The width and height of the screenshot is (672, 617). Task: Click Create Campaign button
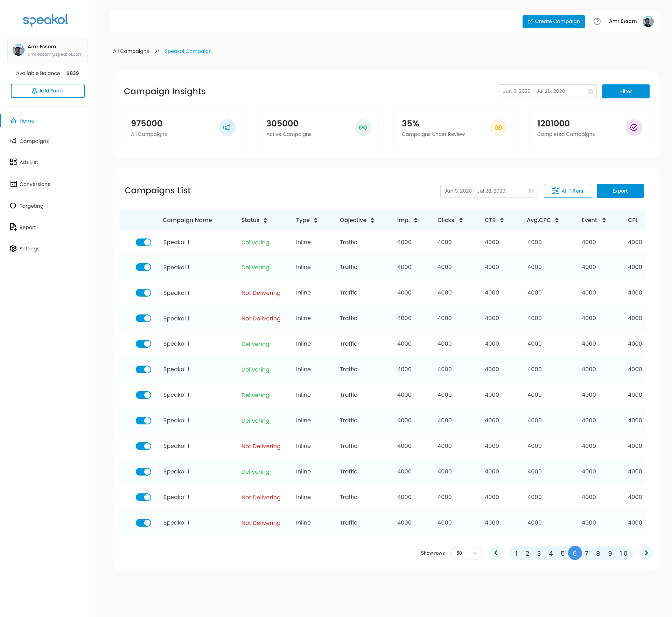click(x=554, y=21)
